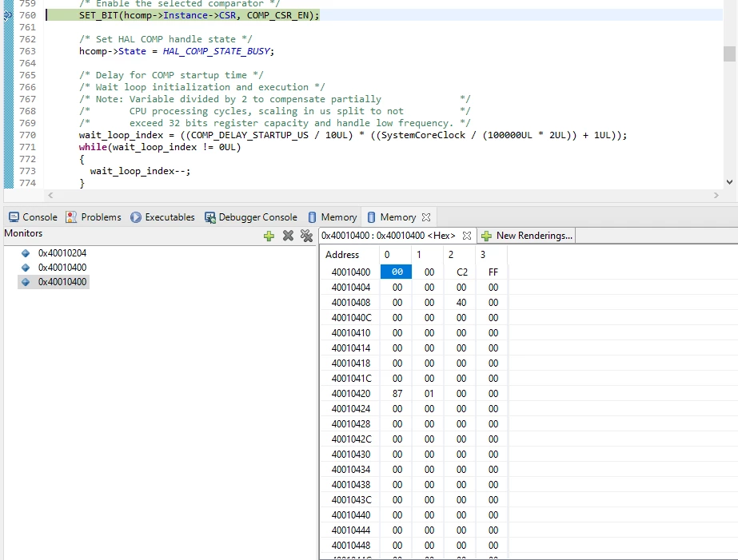Screen dimensions: 738x560
Task: Click address 40010410 in the memory table
Action: coord(351,333)
